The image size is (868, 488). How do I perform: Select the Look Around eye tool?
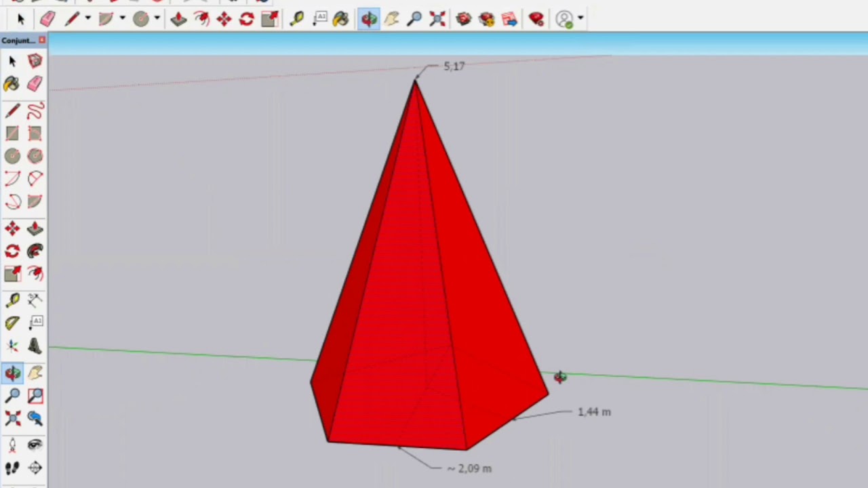(35, 445)
